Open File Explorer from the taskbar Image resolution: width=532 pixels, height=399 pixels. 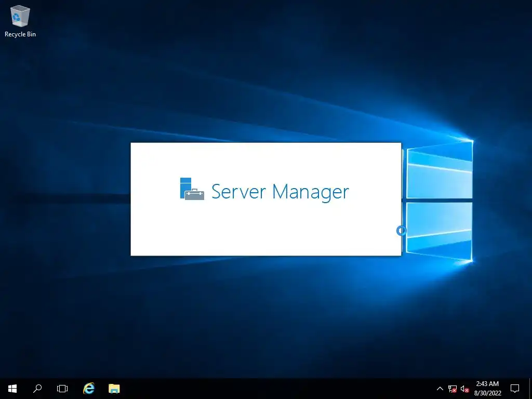coord(114,389)
